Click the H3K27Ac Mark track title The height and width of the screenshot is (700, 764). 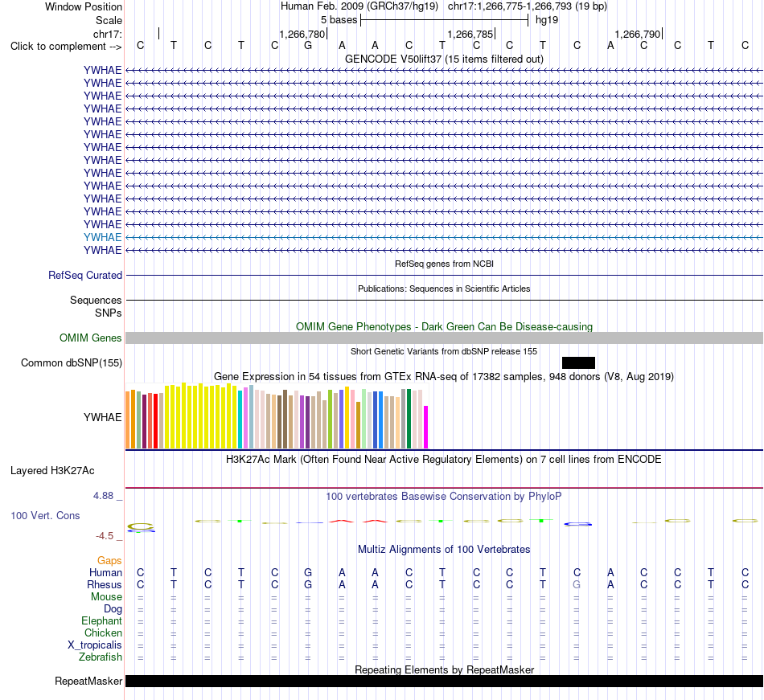click(x=444, y=460)
